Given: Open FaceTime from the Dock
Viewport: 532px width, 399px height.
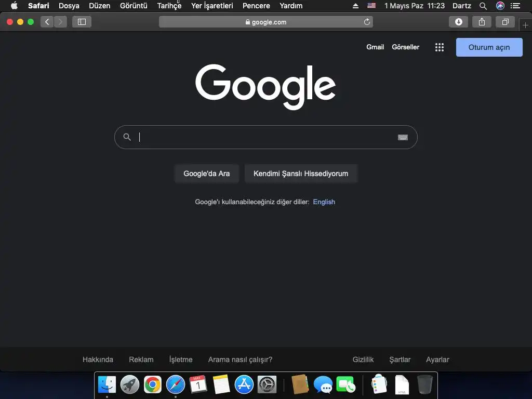Looking at the screenshot, I should pos(345,385).
